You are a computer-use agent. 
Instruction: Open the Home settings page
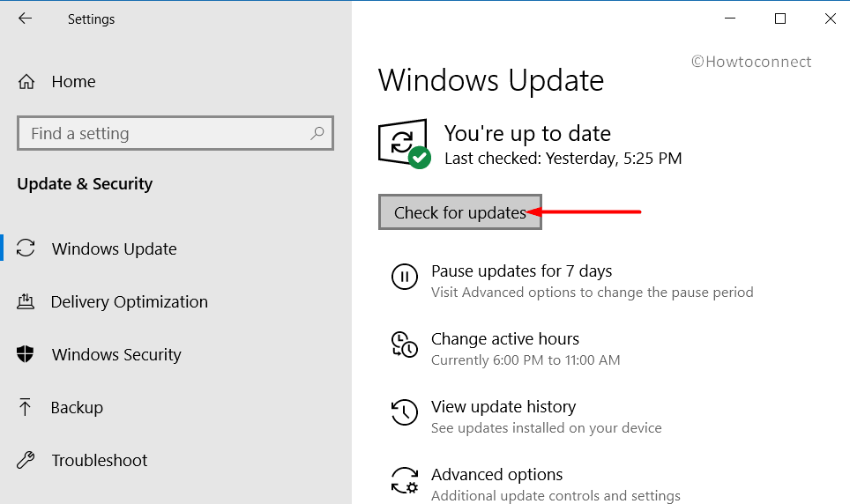point(74,82)
